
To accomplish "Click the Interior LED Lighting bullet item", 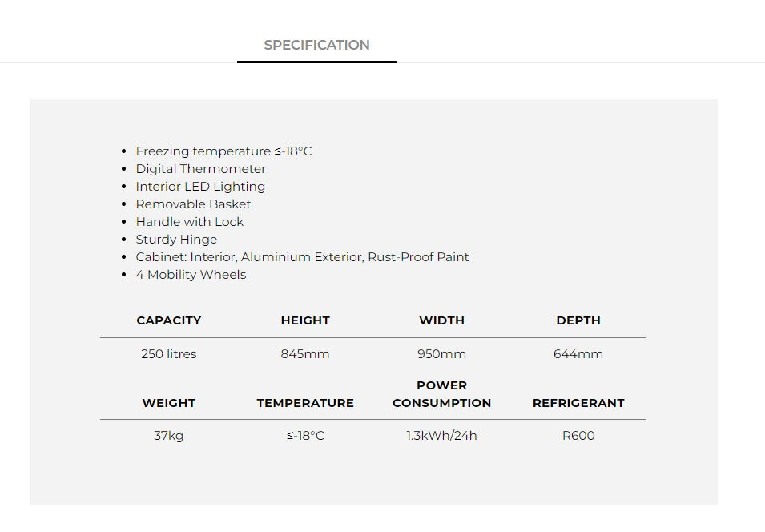I will coord(200,187).
